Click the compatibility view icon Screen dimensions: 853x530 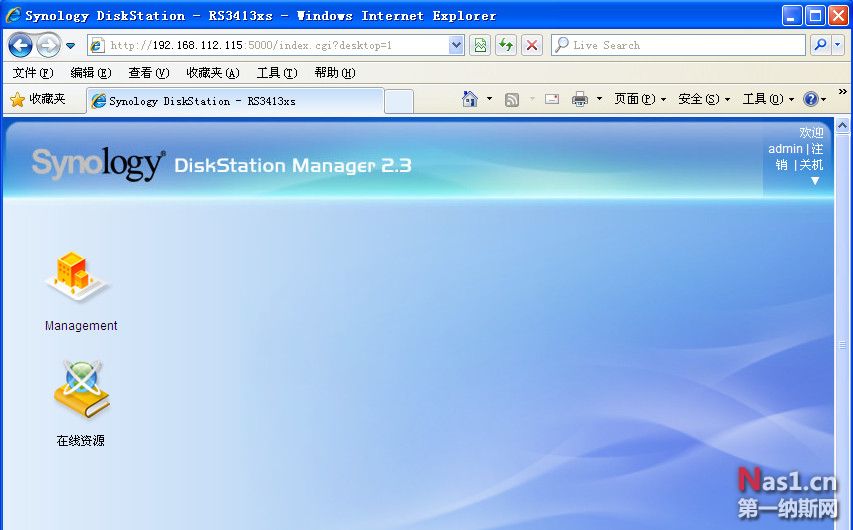coord(480,45)
